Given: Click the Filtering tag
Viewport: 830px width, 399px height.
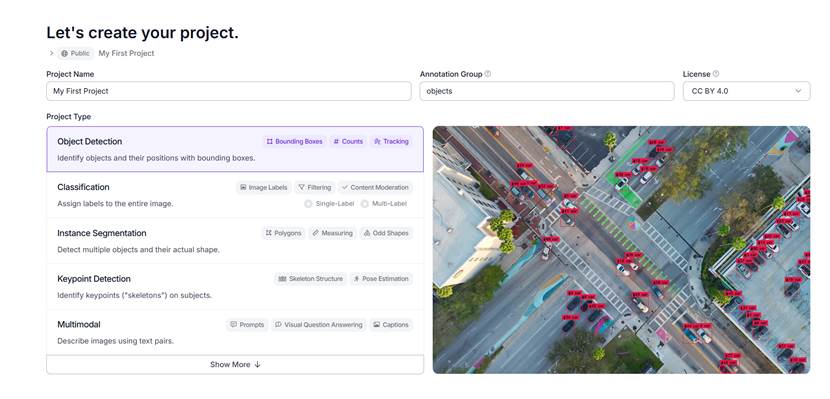Looking at the screenshot, I should click(314, 187).
